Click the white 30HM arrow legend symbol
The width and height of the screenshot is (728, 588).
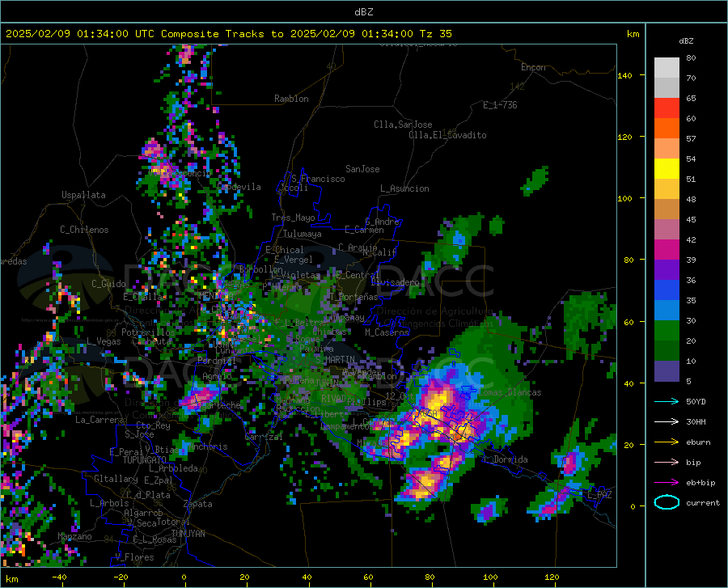point(667,421)
